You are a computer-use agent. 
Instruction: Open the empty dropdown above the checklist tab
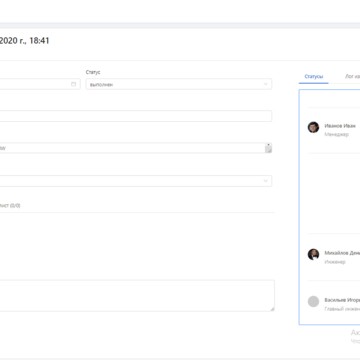coord(136,181)
